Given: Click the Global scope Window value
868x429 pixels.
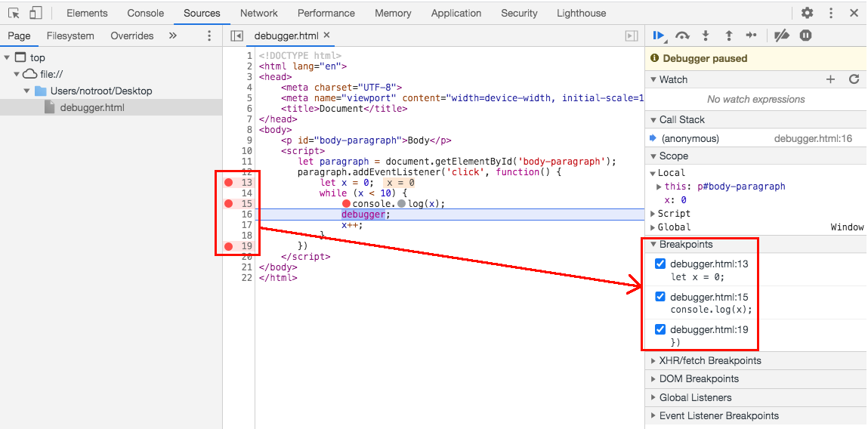Looking at the screenshot, I should (x=847, y=227).
